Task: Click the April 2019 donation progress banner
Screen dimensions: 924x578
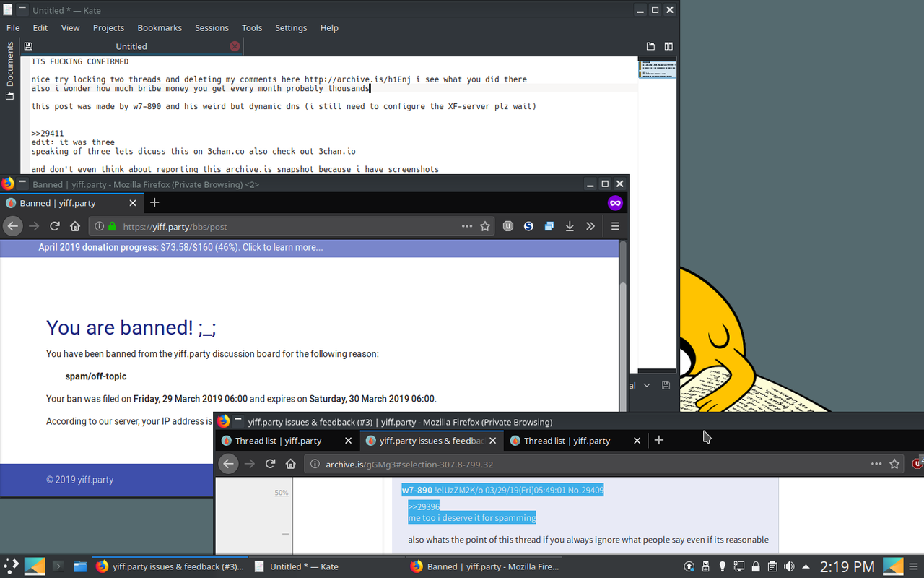Action: pos(180,247)
